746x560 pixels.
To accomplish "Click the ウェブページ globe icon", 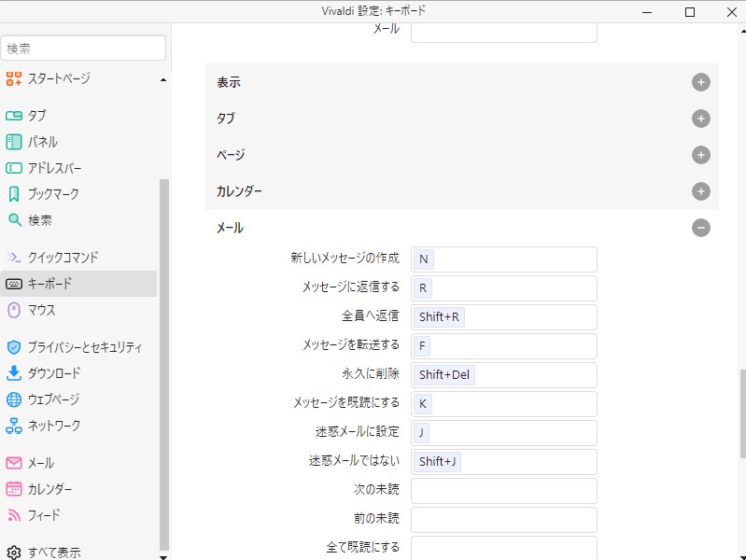I will click(x=14, y=399).
